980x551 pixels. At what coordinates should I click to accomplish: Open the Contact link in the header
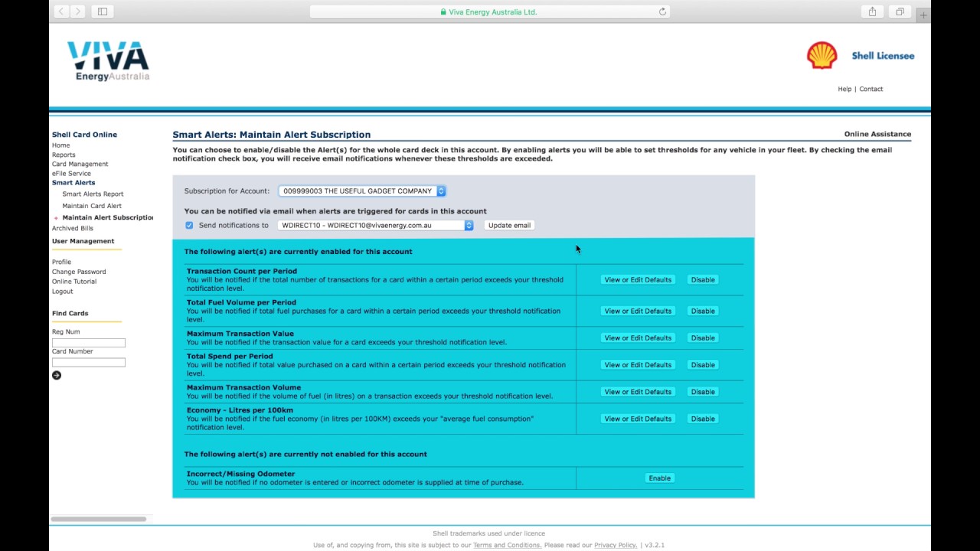(x=871, y=89)
